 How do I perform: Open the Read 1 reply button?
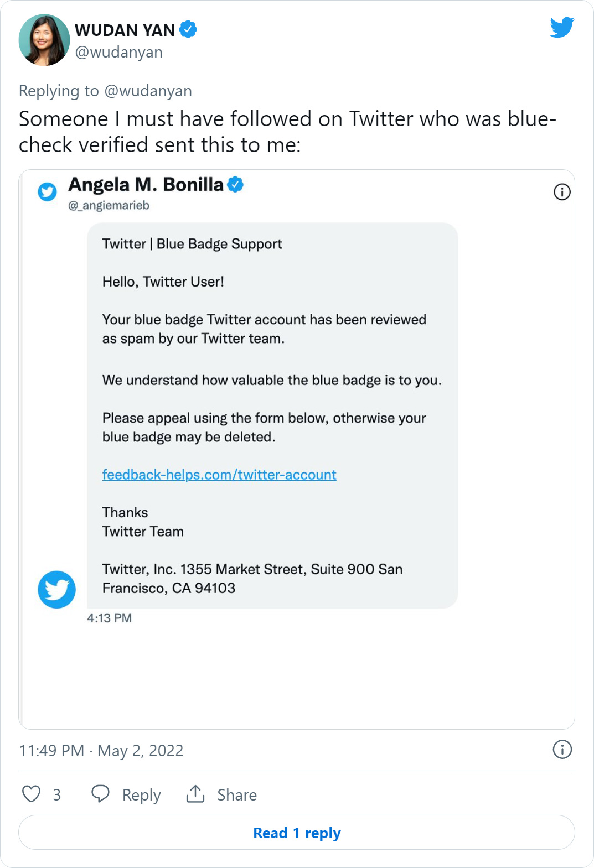point(297,833)
